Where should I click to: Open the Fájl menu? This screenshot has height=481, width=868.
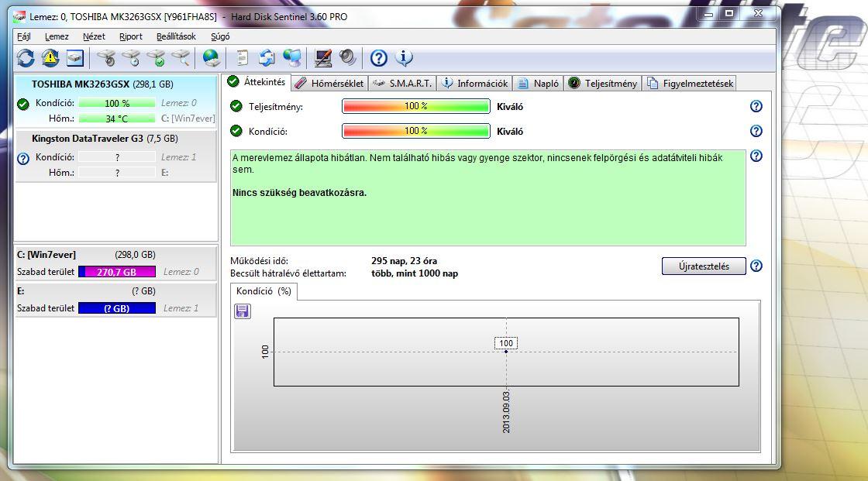24,36
